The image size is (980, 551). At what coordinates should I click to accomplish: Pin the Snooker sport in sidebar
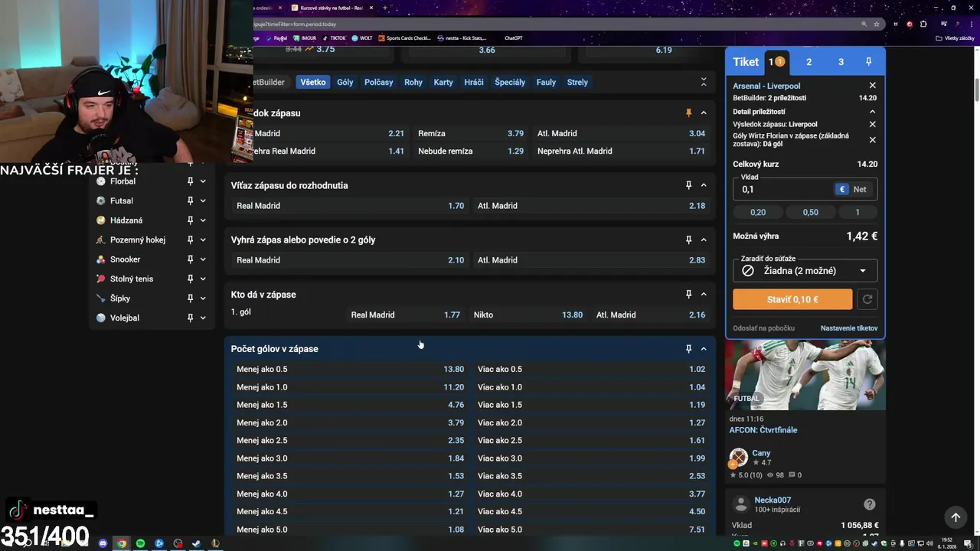point(190,259)
